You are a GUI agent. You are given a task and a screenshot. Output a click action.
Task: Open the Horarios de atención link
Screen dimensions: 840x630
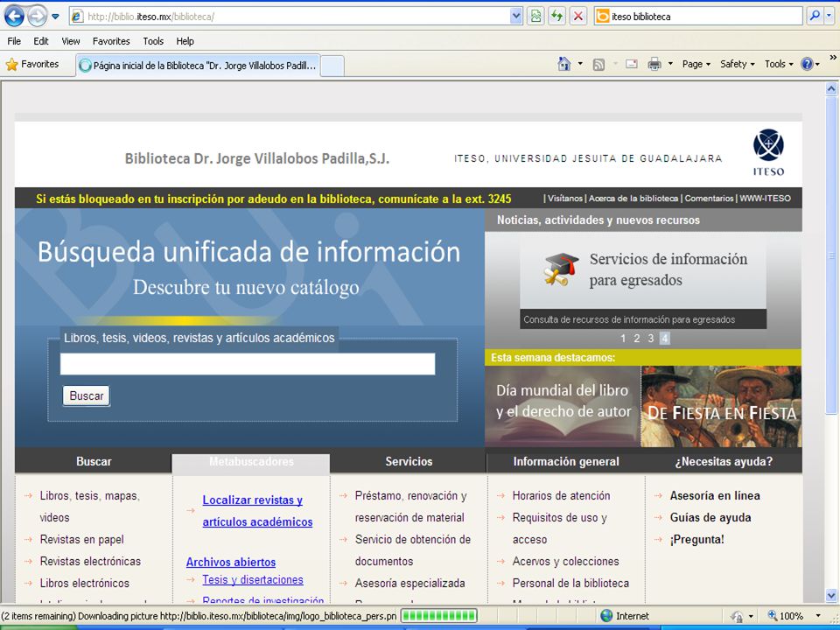[x=561, y=495]
